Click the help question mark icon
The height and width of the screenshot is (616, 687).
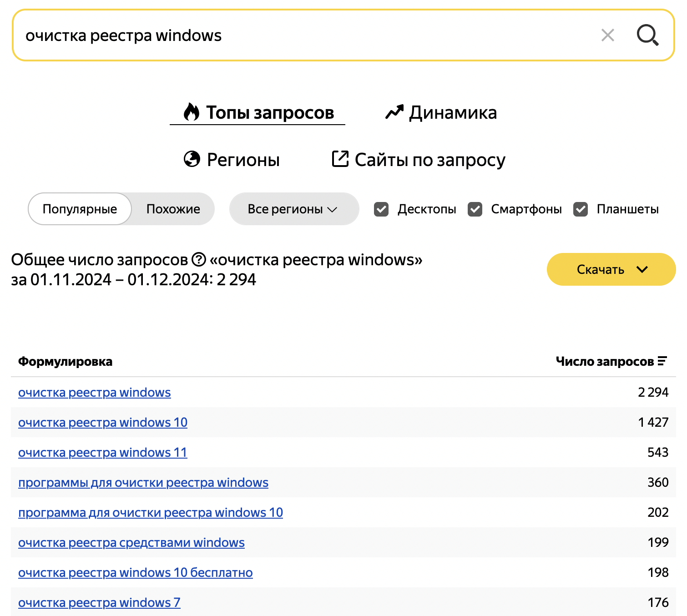coord(199,259)
